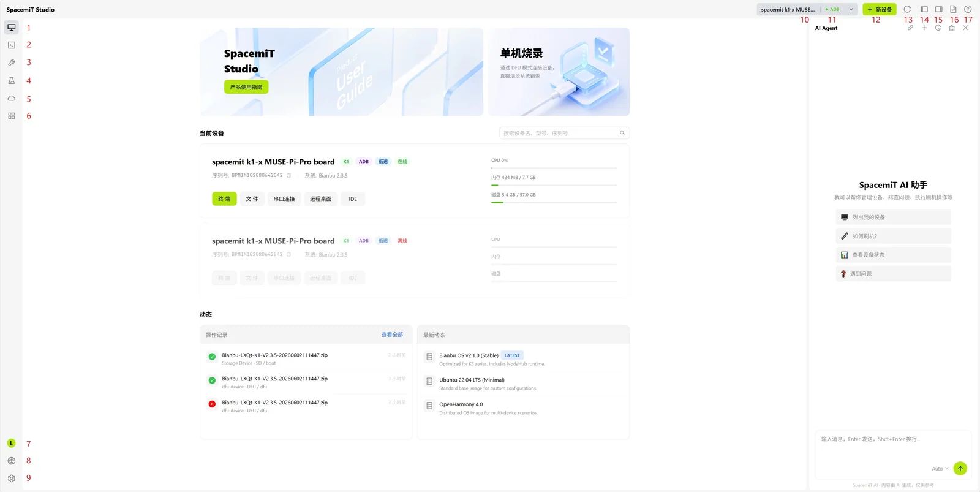Open help via the question mark icon

968,9
